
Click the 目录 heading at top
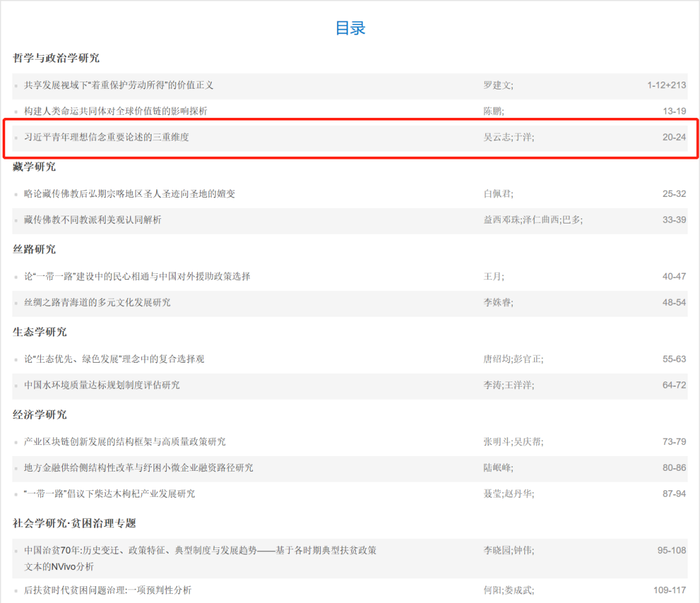pos(350,28)
